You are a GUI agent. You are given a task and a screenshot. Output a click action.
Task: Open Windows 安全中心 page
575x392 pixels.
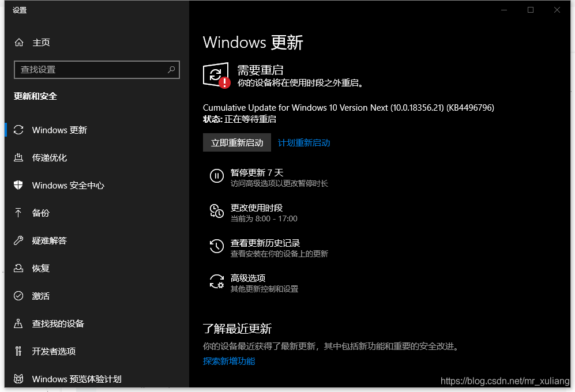coord(97,185)
